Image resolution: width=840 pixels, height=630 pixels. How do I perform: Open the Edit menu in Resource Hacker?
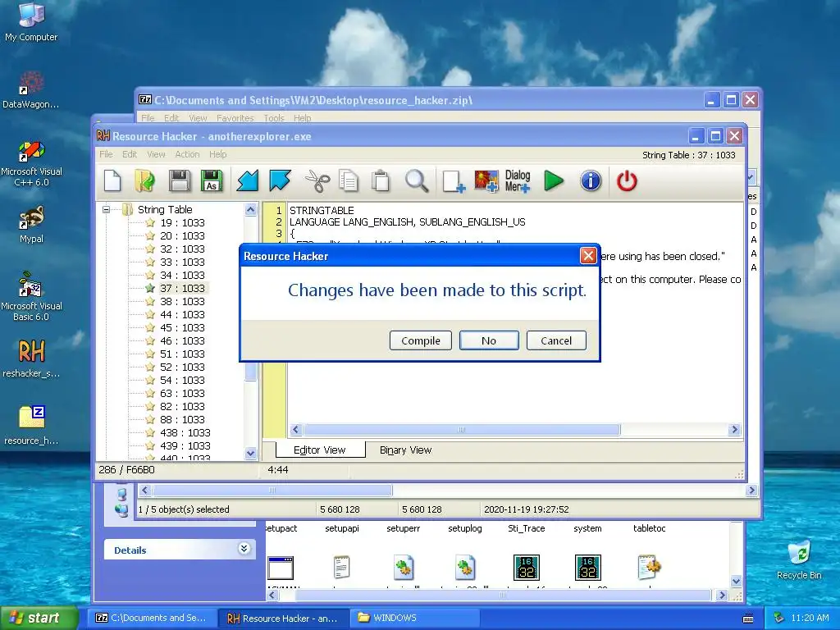click(x=130, y=154)
